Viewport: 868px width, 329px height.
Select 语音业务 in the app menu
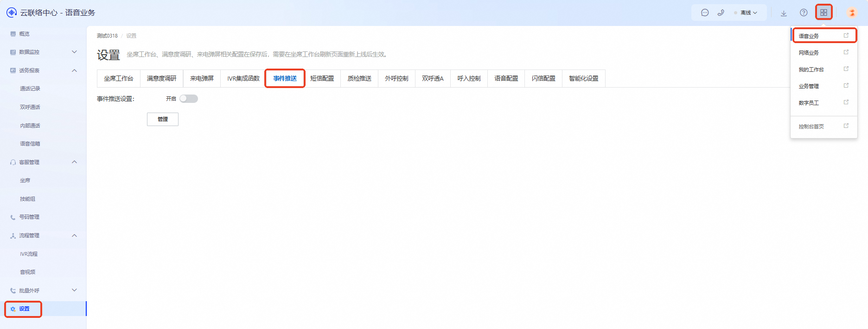click(x=824, y=36)
